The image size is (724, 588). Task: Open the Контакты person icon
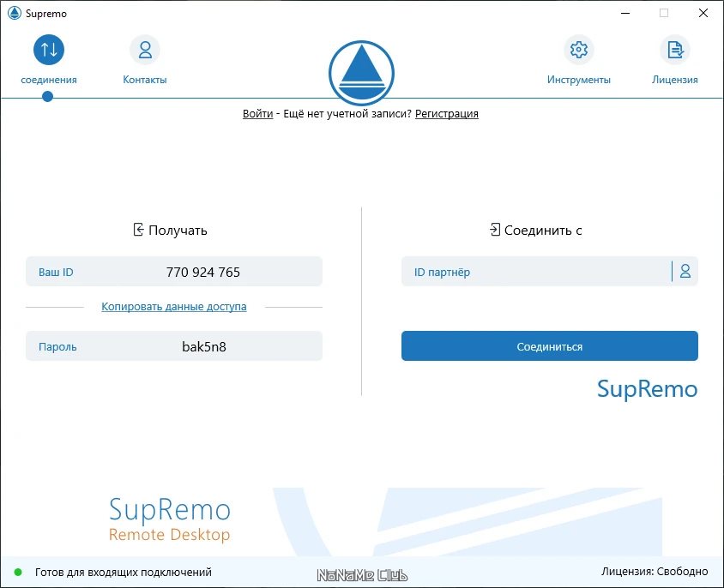145,50
